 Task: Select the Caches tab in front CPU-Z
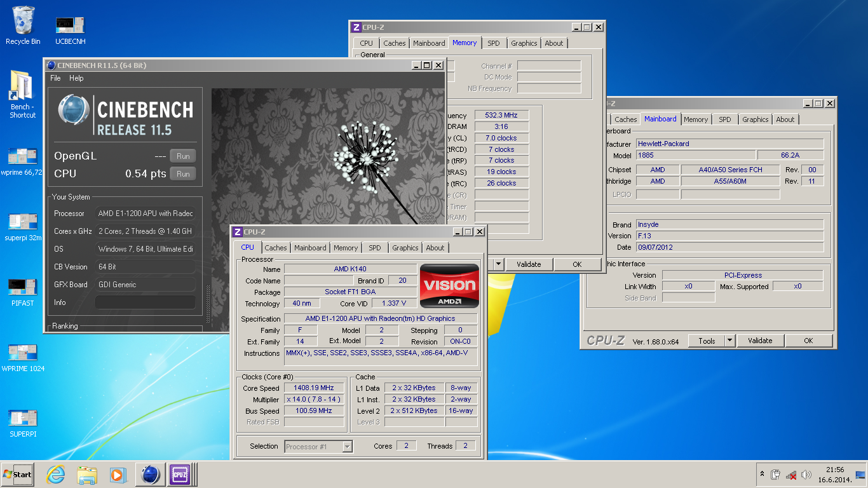pyautogui.click(x=276, y=248)
